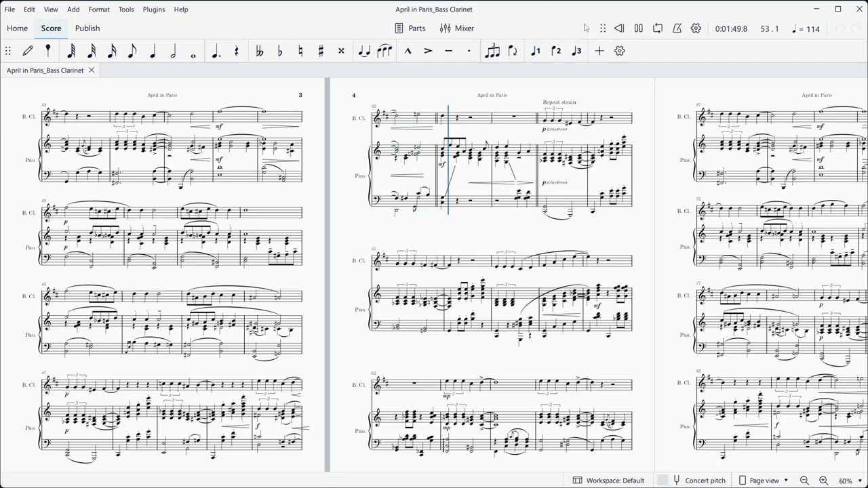This screenshot has width=868, height=488.
Task: Apply the flat accidental
Action: (x=280, y=51)
